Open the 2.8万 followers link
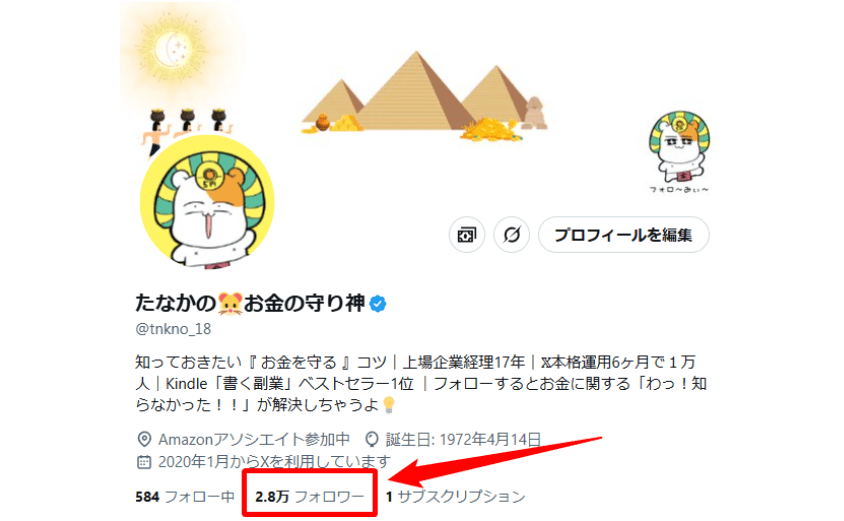This screenshot has width=844, height=521. (x=310, y=496)
